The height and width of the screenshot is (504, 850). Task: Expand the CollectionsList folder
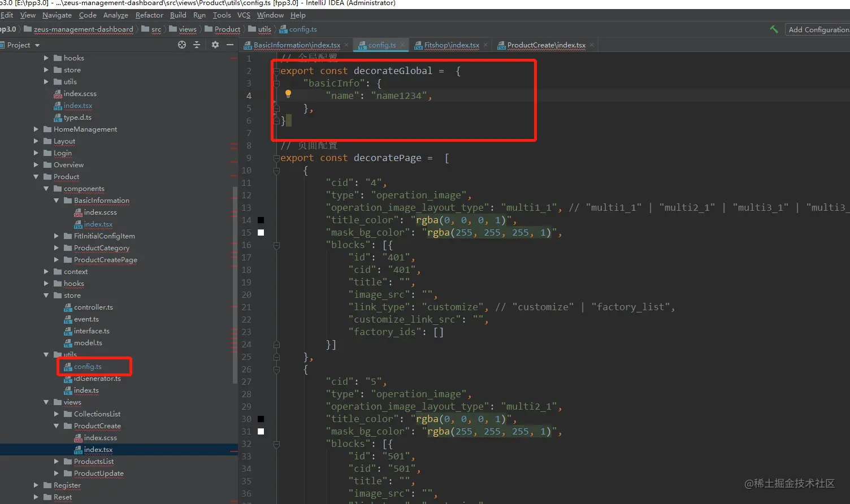tap(57, 414)
